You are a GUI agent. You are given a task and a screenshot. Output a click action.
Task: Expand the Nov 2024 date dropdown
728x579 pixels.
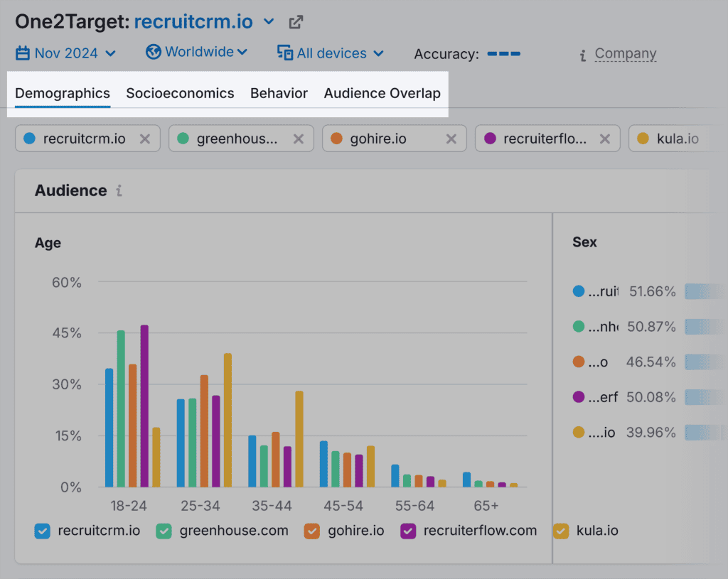tap(110, 53)
